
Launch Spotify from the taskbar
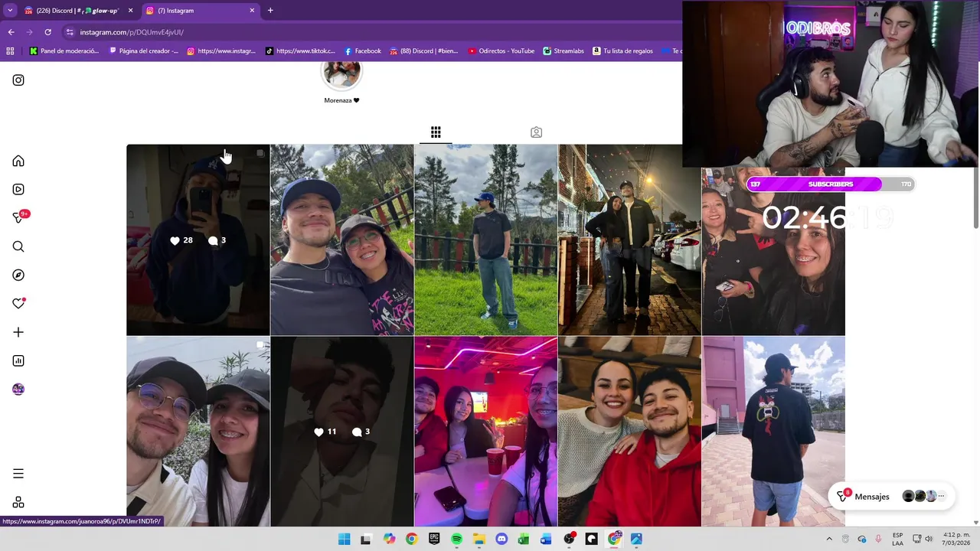[x=456, y=539]
